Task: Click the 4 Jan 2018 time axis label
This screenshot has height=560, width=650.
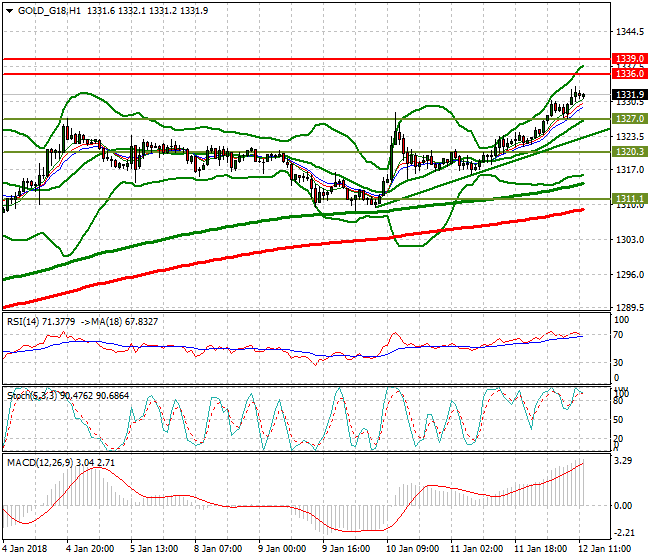Action: (24, 549)
